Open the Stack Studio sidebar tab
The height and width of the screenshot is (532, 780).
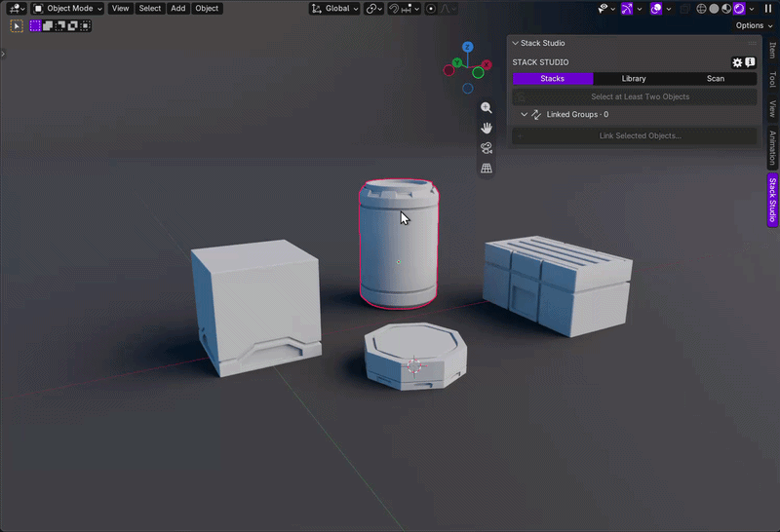coord(772,200)
